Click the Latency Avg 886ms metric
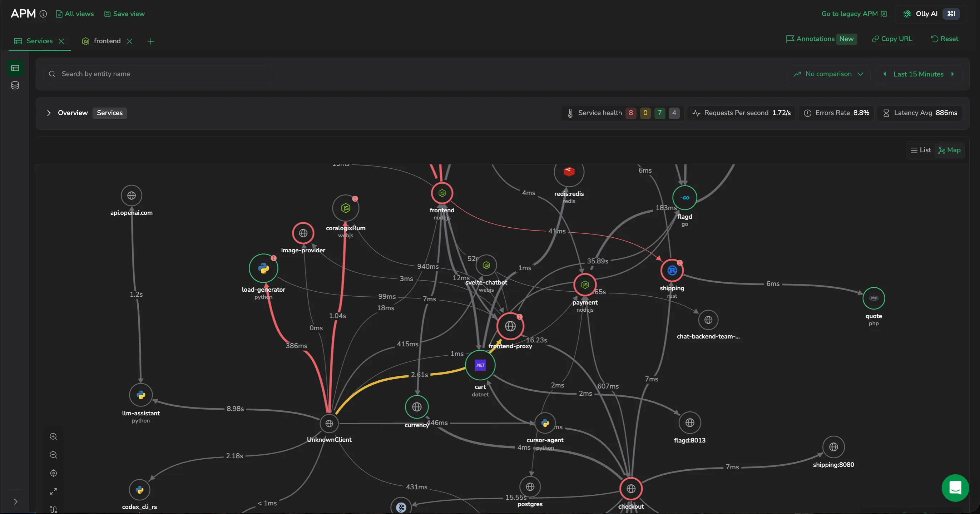Screen dimensions: 980x514 click(920, 113)
